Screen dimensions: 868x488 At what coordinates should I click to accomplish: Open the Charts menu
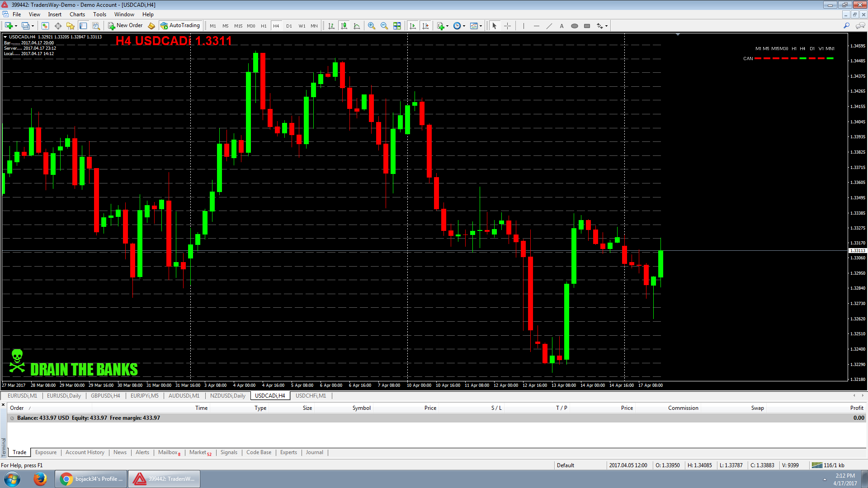pyautogui.click(x=77, y=14)
